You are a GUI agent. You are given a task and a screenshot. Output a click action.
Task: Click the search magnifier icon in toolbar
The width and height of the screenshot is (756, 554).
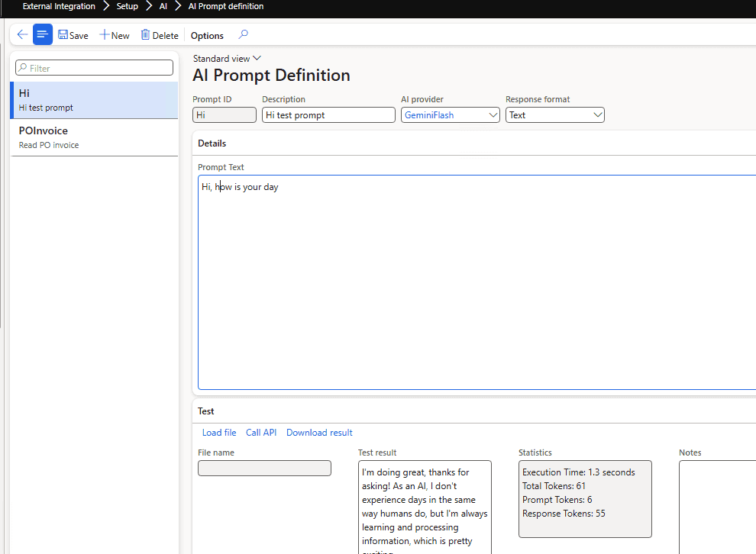tap(244, 35)
